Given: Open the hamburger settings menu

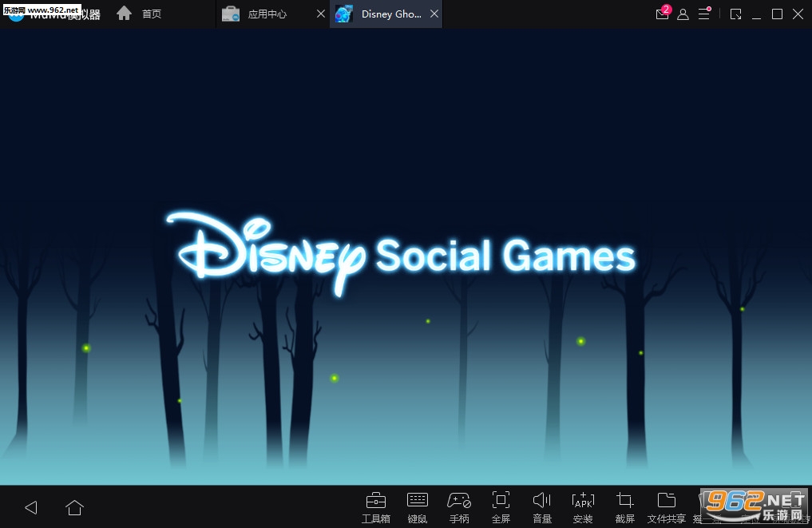Looking at the screenshot, I should click(704, 14).
